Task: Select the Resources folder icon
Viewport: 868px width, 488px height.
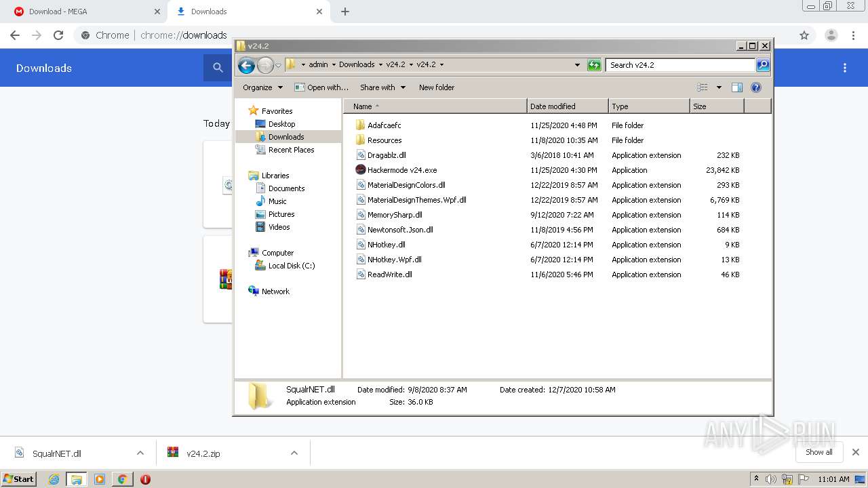Action: [361, 140]
